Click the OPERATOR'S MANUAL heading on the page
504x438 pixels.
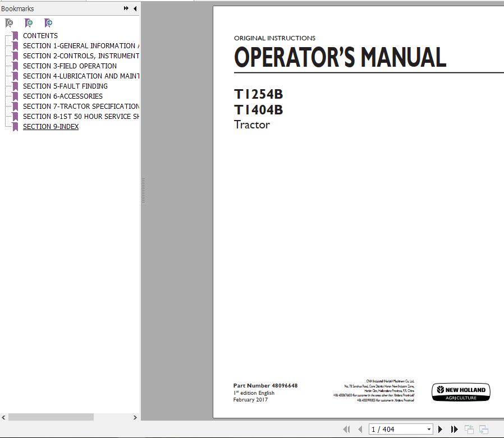(x=340, y=57)
